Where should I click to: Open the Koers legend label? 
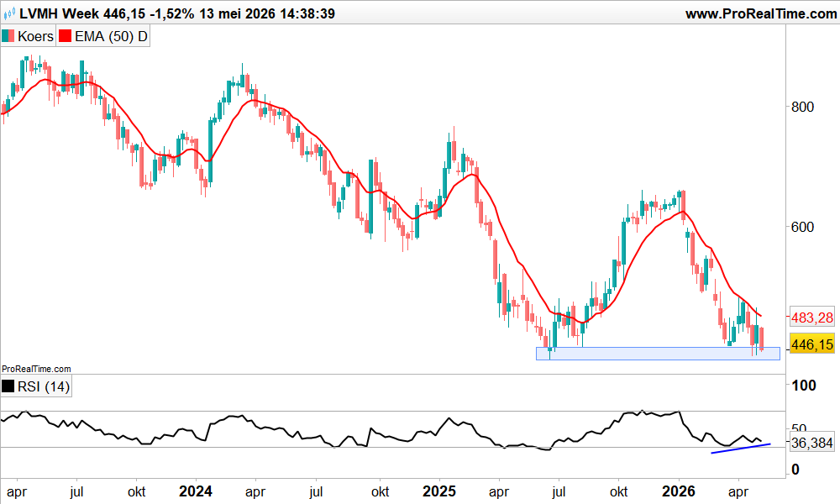click(35, 36)
